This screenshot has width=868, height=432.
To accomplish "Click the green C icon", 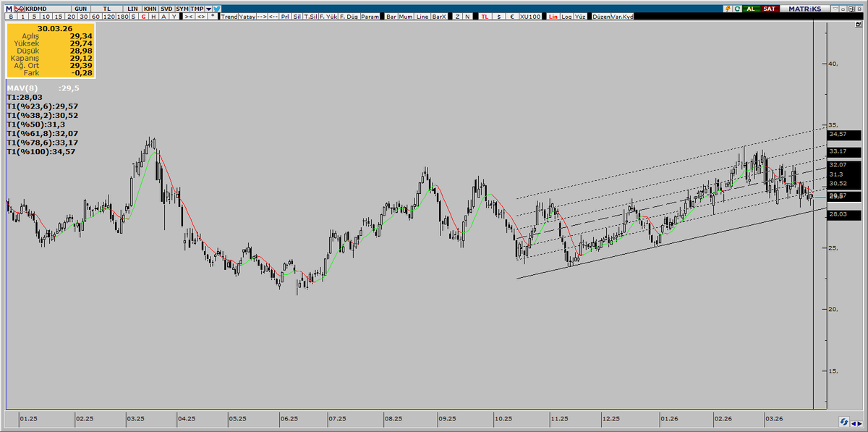I will pos(737,9).
